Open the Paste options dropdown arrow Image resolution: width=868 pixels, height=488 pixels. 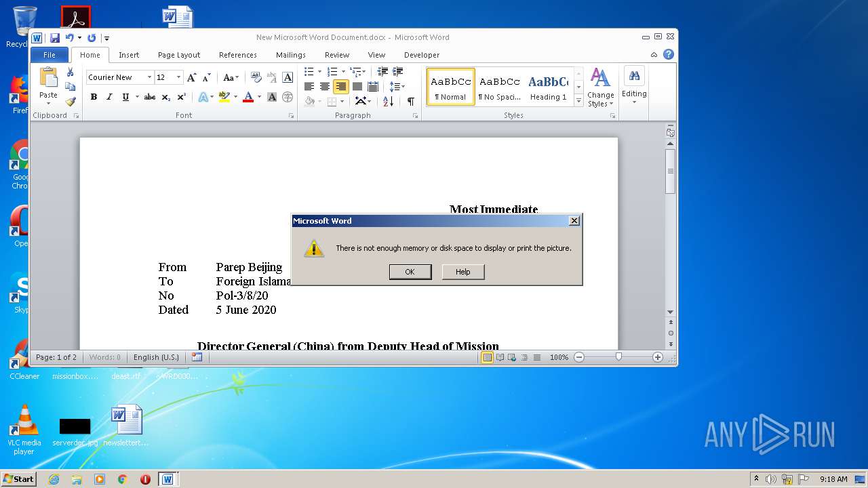click(x=48, y=104)
